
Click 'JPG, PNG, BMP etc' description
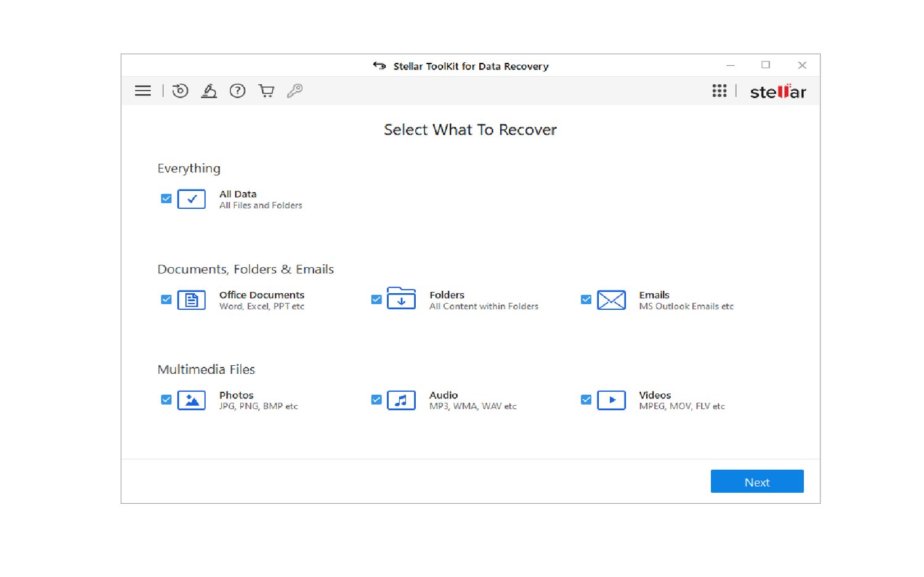point(259,406)
